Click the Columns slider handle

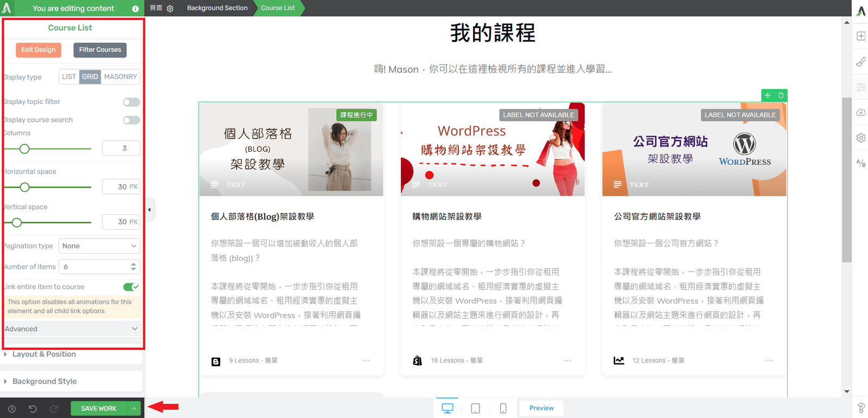pos(24,149)
